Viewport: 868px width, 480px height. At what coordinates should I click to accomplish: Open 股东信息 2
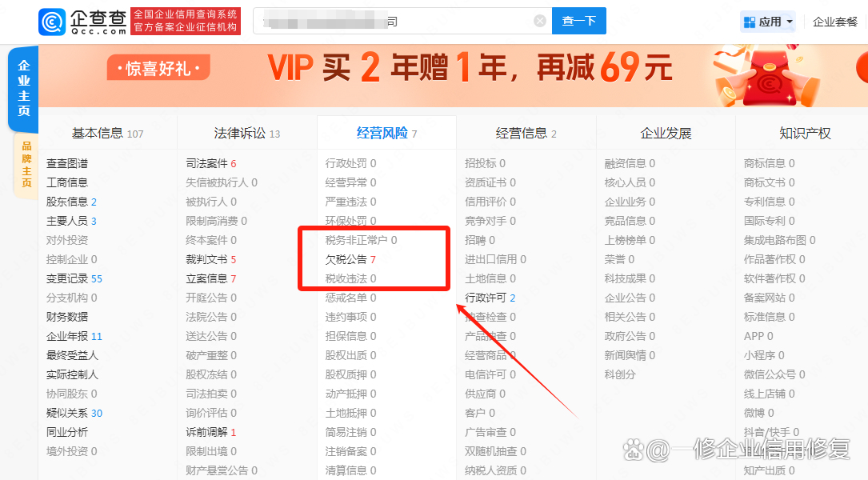pyautogui.click(x=71, y=202)
